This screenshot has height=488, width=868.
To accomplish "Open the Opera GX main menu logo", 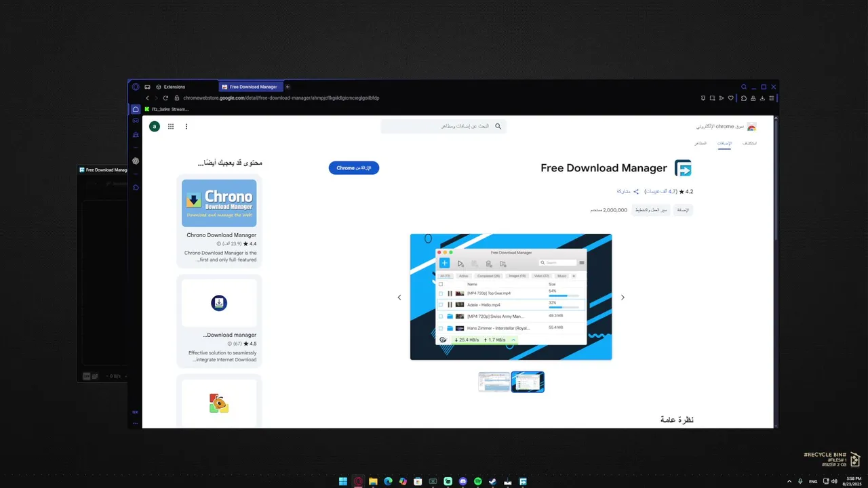I will point(136,87).
